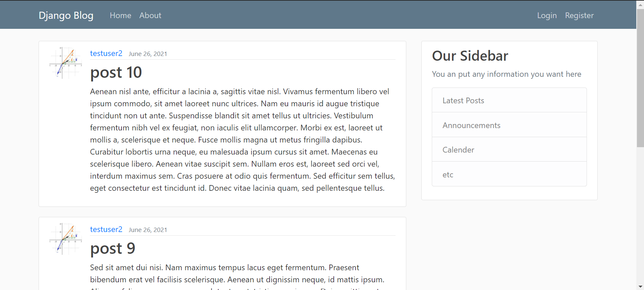View testuser2's profile from post 9

[106, 229]
